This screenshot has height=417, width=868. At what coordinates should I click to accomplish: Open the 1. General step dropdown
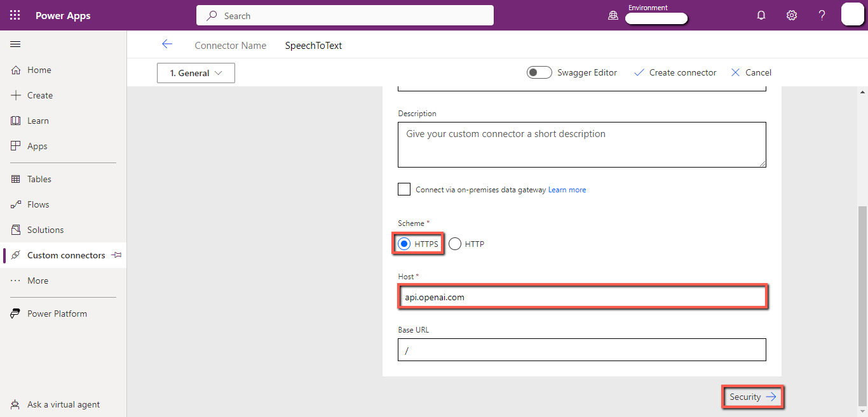[x=196, y=73]
